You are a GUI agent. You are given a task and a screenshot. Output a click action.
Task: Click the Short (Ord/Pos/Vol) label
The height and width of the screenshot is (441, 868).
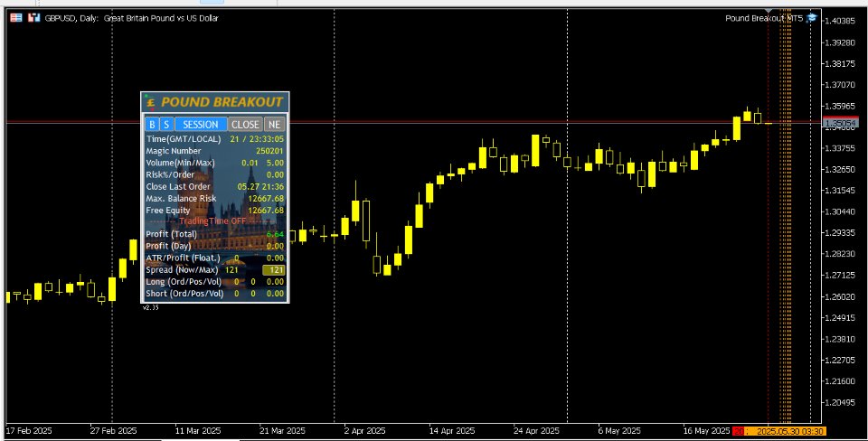(184, 294)
